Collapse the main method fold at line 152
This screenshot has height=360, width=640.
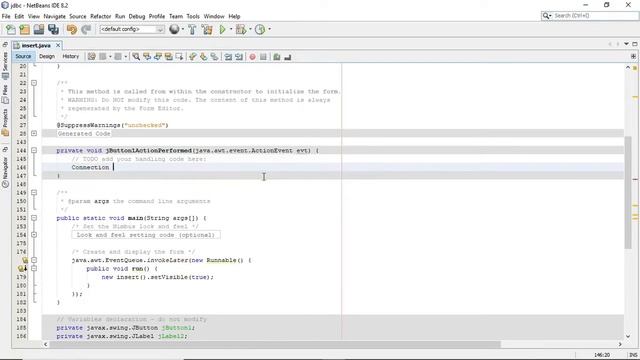tap(34, 218)
